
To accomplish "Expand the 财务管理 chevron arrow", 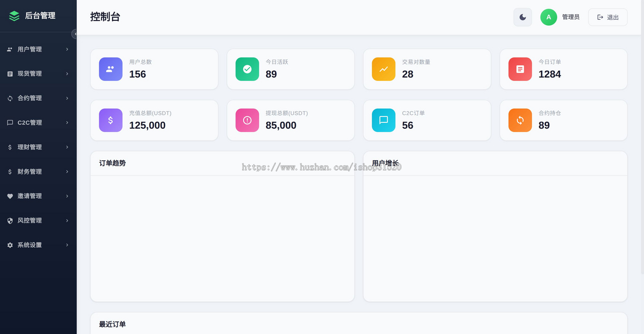I will point(67,172).
